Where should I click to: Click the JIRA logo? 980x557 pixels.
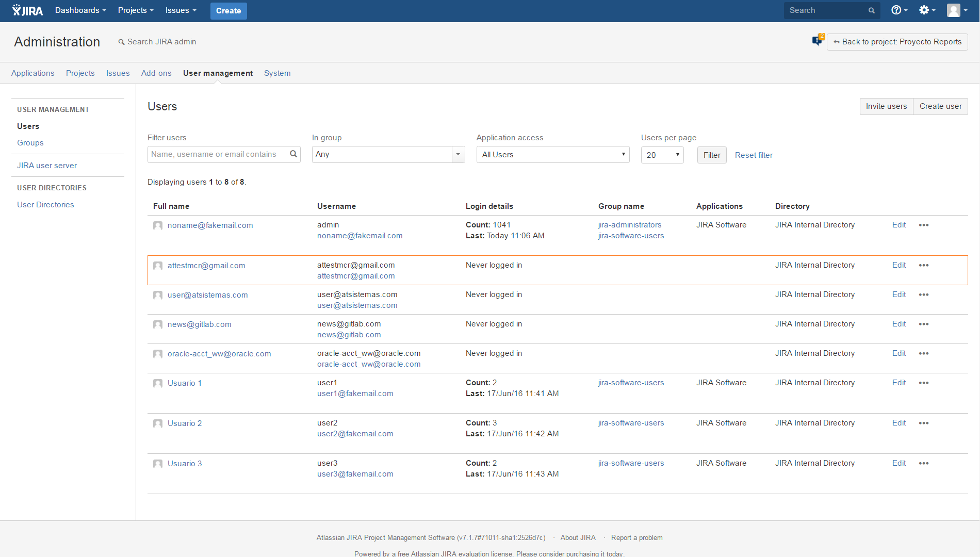28,10
